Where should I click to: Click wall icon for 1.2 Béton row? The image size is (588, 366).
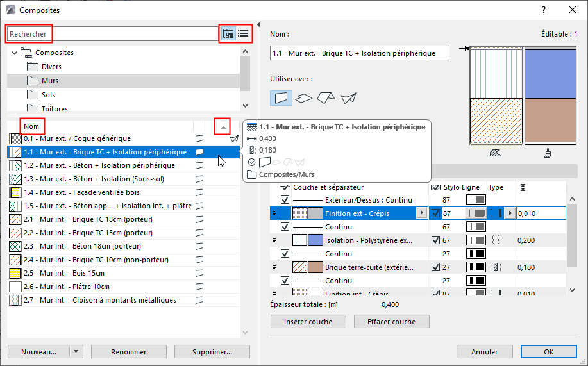(x=199, y=165)
